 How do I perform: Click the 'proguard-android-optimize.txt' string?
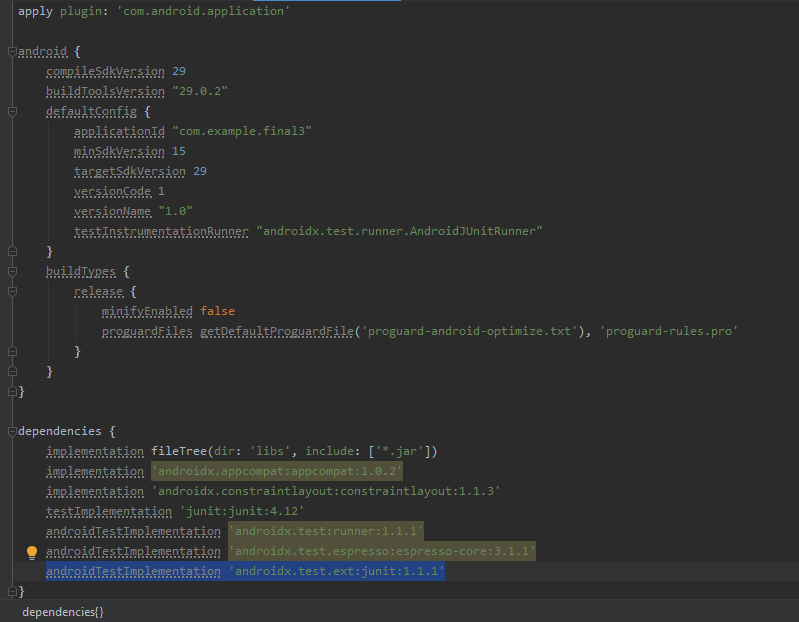click(469, 332)
